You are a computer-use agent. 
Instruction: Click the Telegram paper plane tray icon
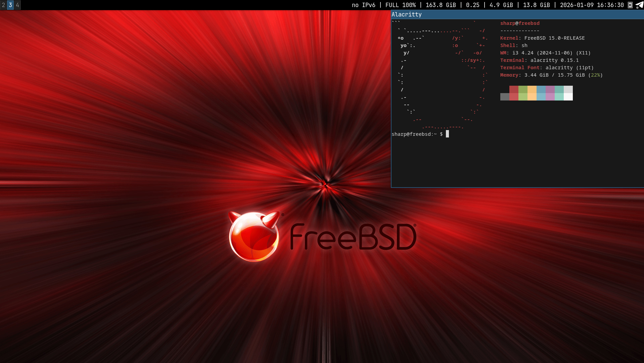(x=639, y=5)
